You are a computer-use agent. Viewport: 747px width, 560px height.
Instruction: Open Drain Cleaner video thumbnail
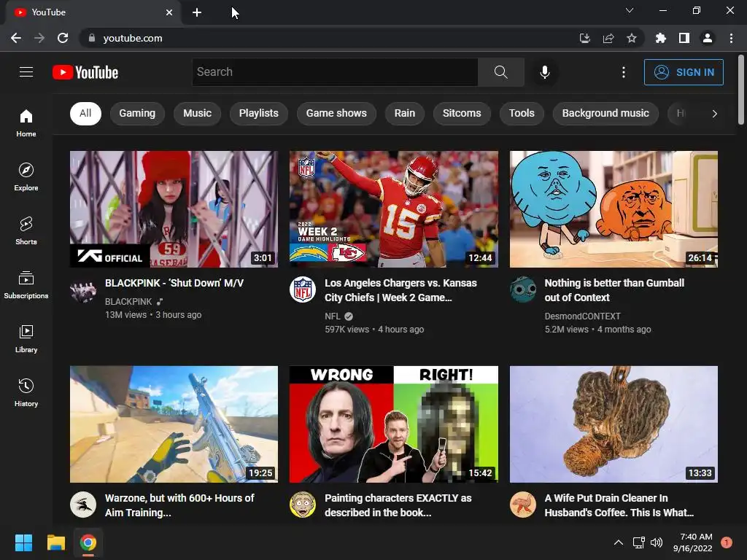[x=614, y=424]
